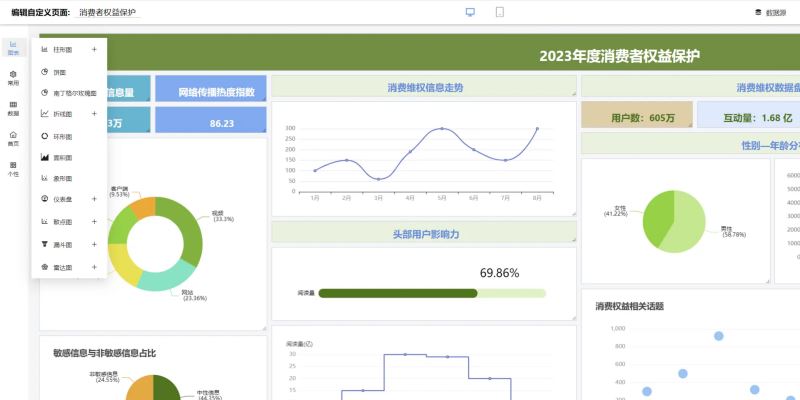Select the 雷达图 radar chart icon

coord(44,267)
